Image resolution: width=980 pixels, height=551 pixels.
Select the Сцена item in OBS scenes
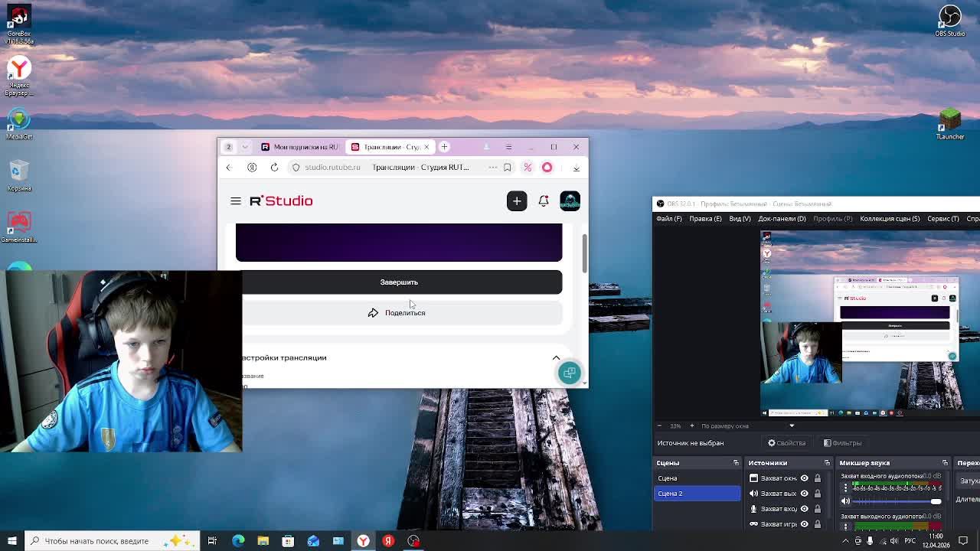click(x=697, y=478)
